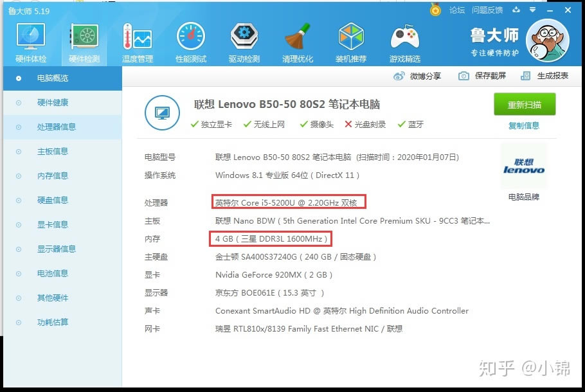Select 电池信息 in the sidebar
This screenshot has width=585, height=392.
coord(62,273)
